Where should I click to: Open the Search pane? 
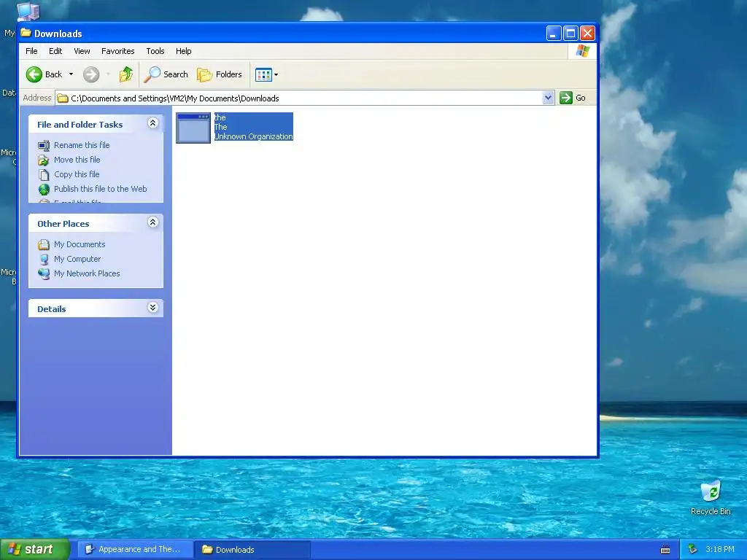pyautogui.click(x=166, y=74)
